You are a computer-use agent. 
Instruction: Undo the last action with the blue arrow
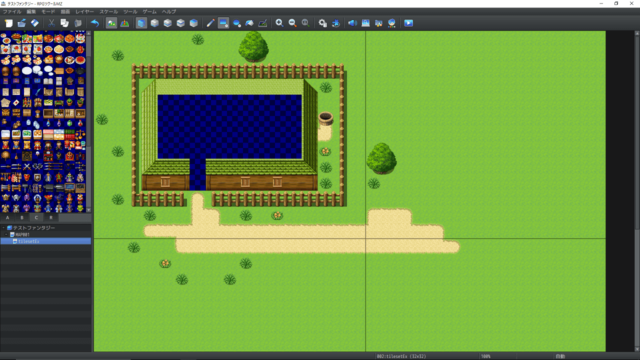point(95,23)
